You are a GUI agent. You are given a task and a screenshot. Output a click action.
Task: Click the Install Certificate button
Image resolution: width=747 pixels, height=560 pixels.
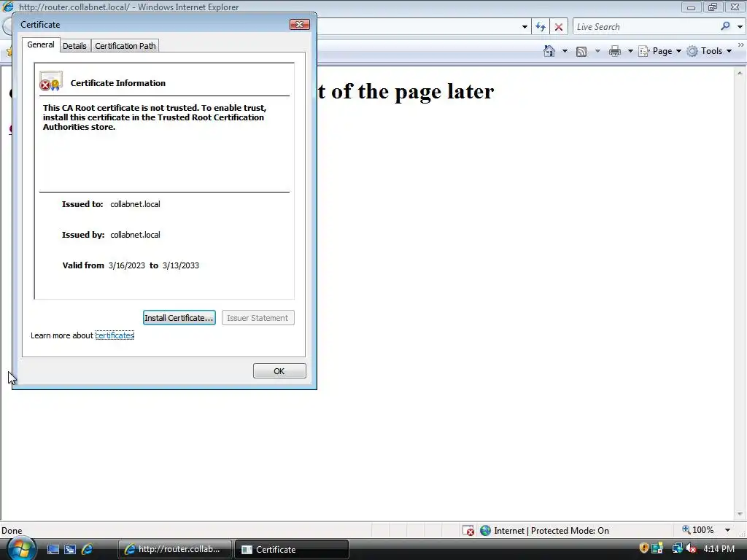pyautogui.click(x=179, y=318)
